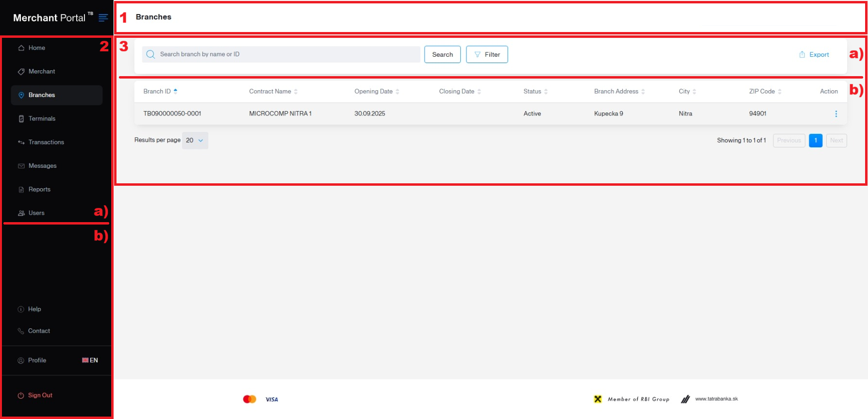The height and width of the screenshot is (419, 868).
Task: Sign Out of the portal
Action: tap(40, 396)
